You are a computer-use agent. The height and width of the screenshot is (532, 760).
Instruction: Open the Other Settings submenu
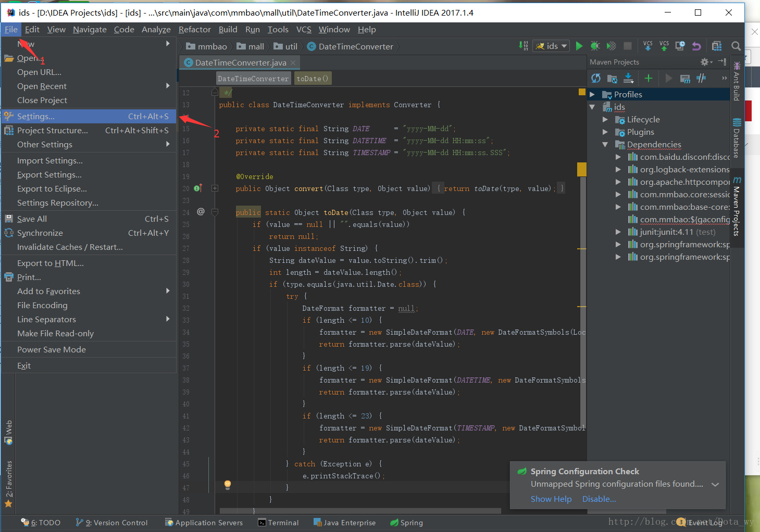coord(89,144)
